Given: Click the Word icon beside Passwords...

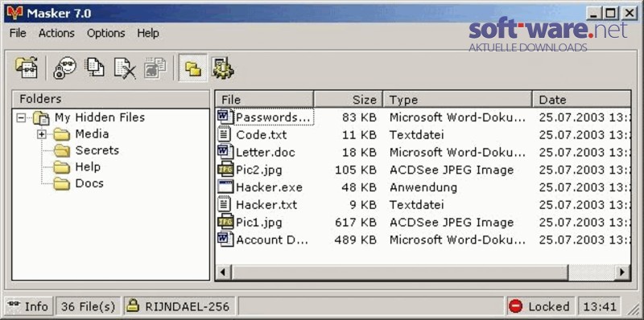Looking at the screenshot, I should pyautogui.click(x=225, y=117).
